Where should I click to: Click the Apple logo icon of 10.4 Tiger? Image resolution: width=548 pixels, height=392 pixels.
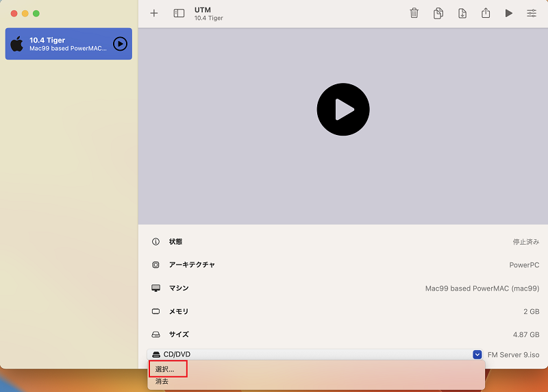[16, 44]
